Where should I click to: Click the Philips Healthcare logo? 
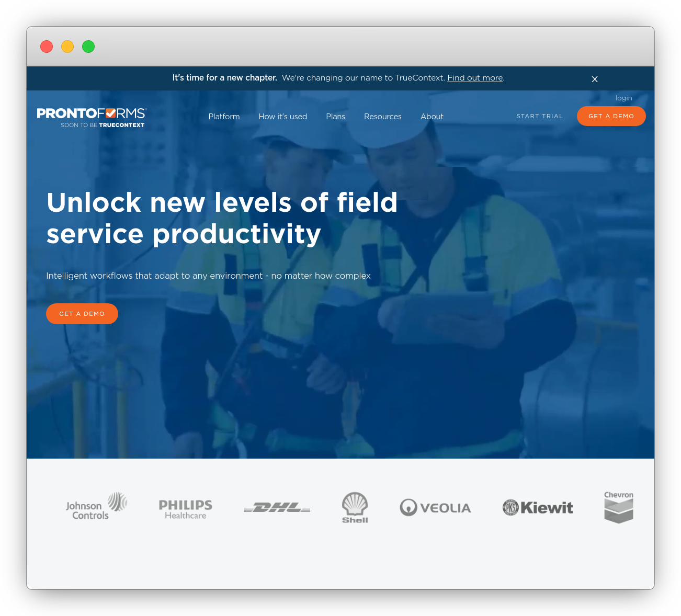click(x=186, y=509)
